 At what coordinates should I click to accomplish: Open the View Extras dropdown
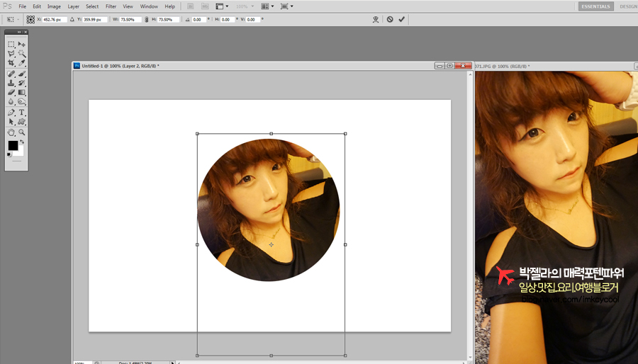click(222, 6)
